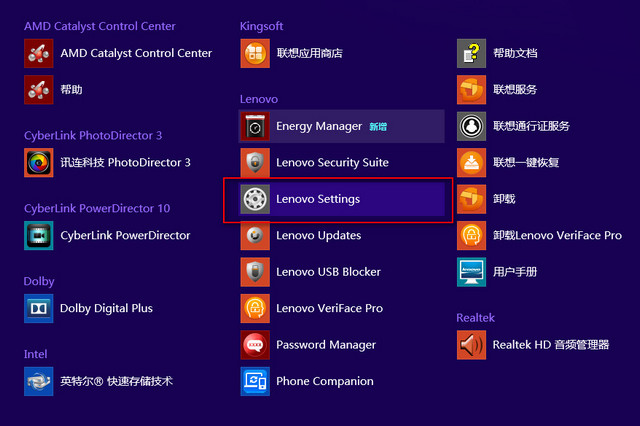Open Realtek HD 音频管理器 speaker icon
The height and width of the screenshot is (426, 640).
(x=471, y=345)
